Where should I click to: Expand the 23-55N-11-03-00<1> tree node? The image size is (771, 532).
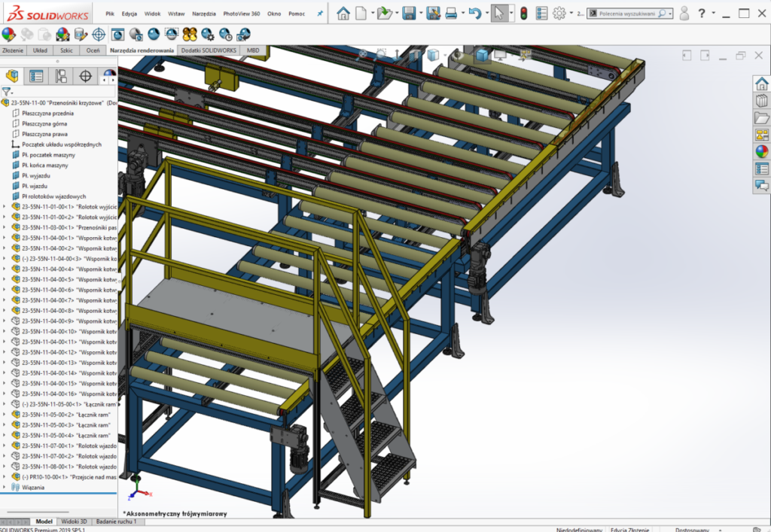click(5, 227)
